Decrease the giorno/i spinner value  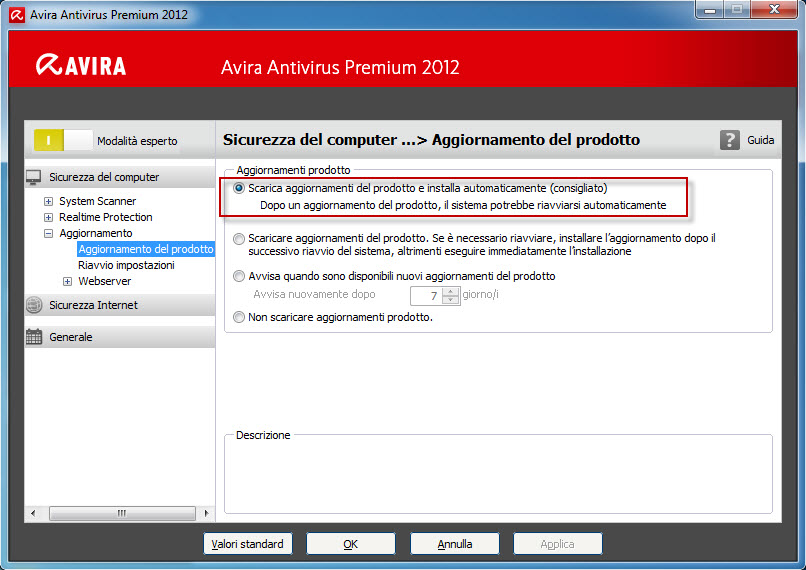[x=451, y=300]
